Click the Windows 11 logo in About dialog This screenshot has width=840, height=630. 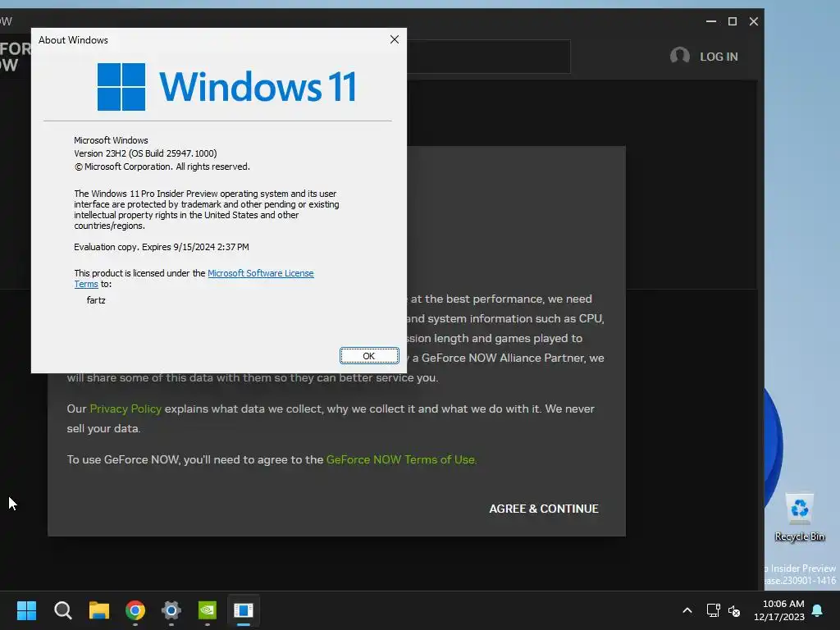[x=226, y=87]
